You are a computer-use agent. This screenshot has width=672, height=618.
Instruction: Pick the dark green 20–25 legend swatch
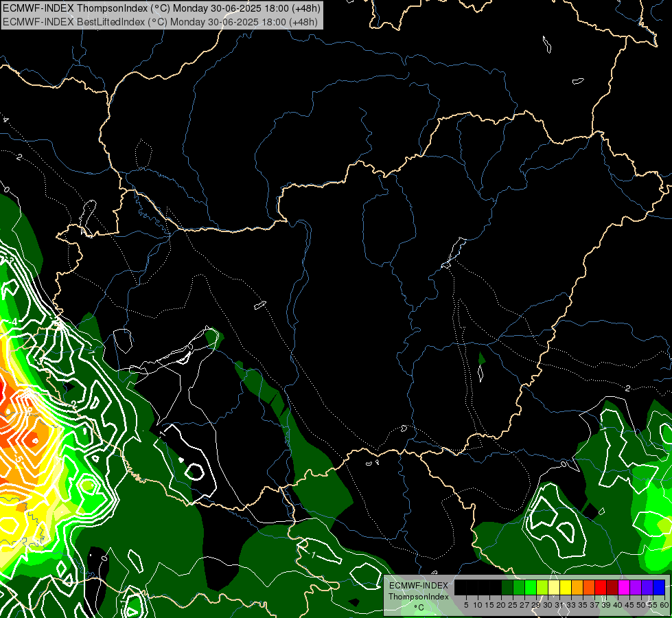point(507,587)
